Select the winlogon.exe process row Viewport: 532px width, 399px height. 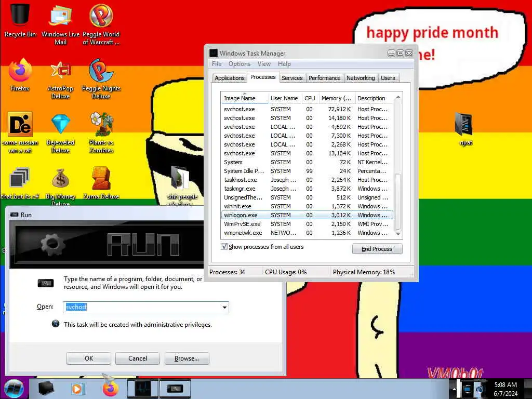point(307,215)
